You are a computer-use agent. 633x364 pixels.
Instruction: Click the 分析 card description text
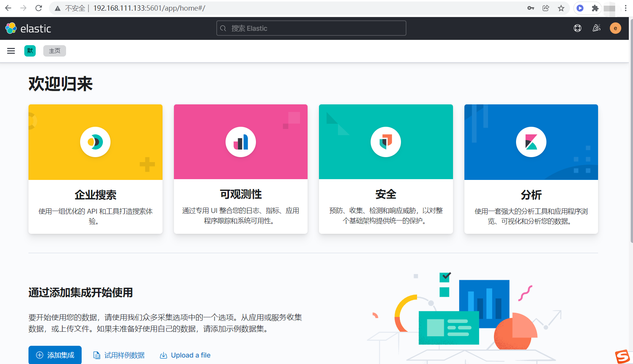coord(531,216)
